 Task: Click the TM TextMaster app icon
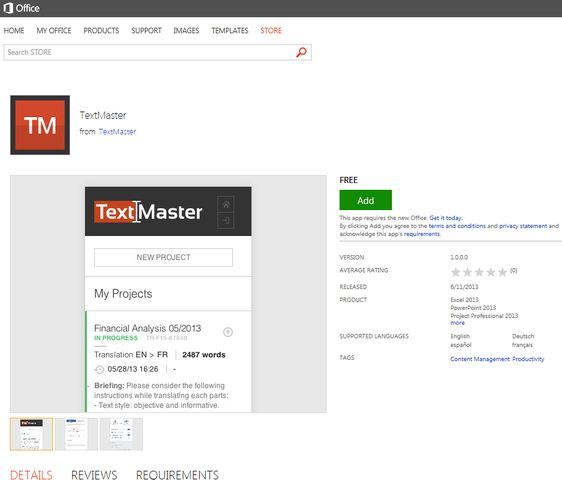click(x=40, y=125)
